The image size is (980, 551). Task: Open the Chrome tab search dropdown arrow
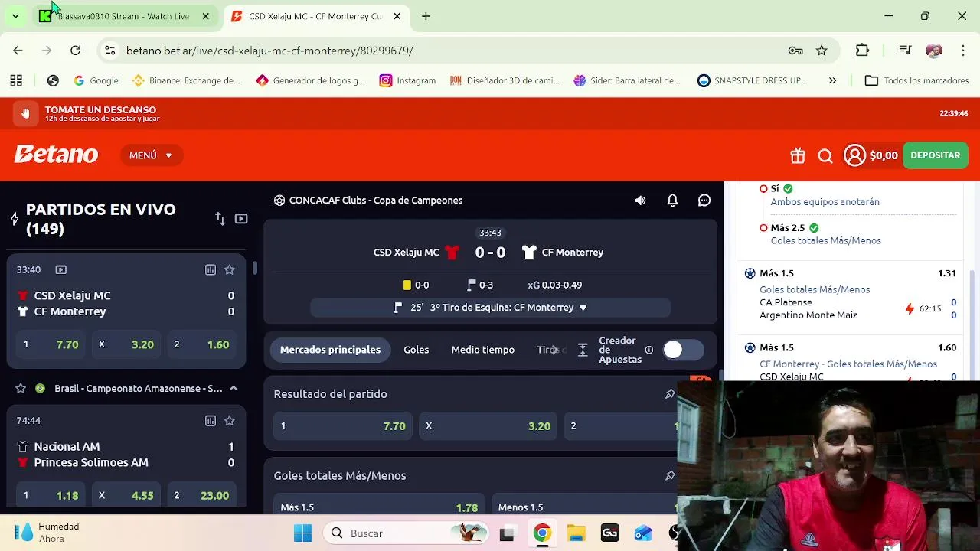(x=15, y=16)
